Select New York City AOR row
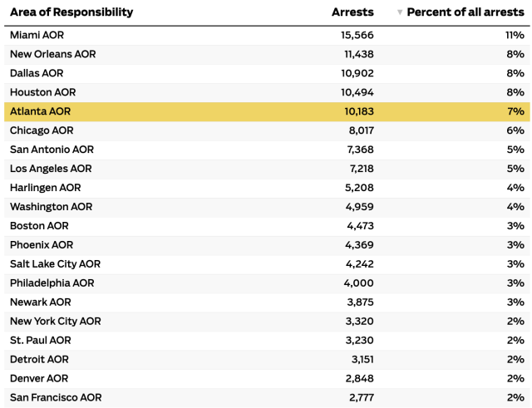Screen dimensions: 532x408 point(56,322)
